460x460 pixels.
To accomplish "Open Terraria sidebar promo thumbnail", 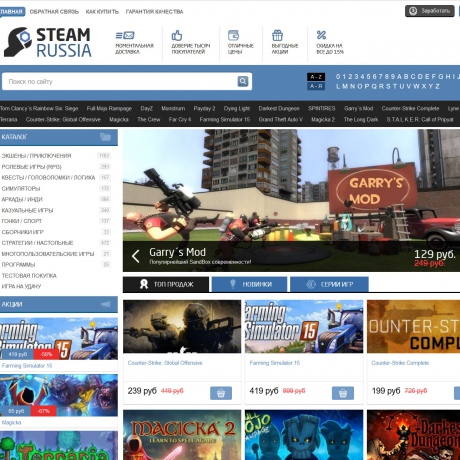I will (x=59, y=445).
